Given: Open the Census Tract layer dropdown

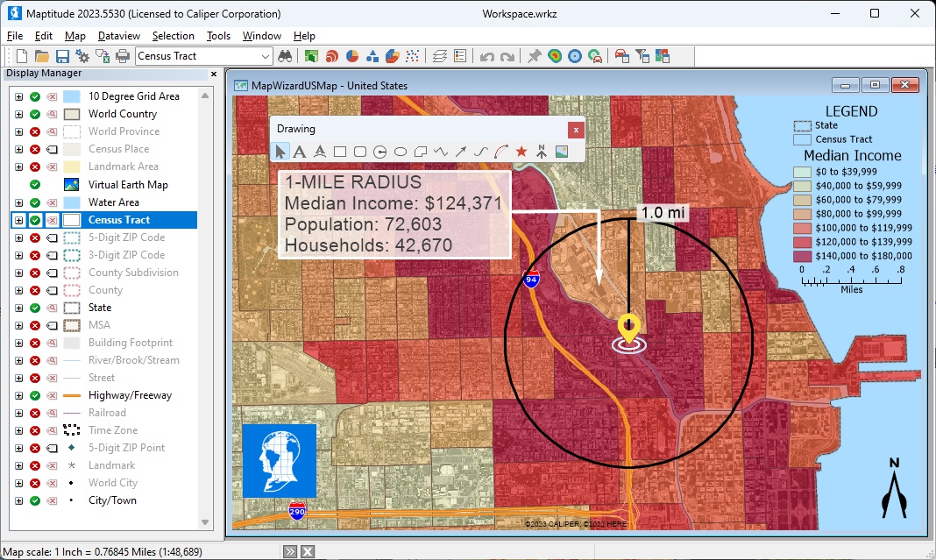Looking at the screenshot, I should (x=266, y=56).
